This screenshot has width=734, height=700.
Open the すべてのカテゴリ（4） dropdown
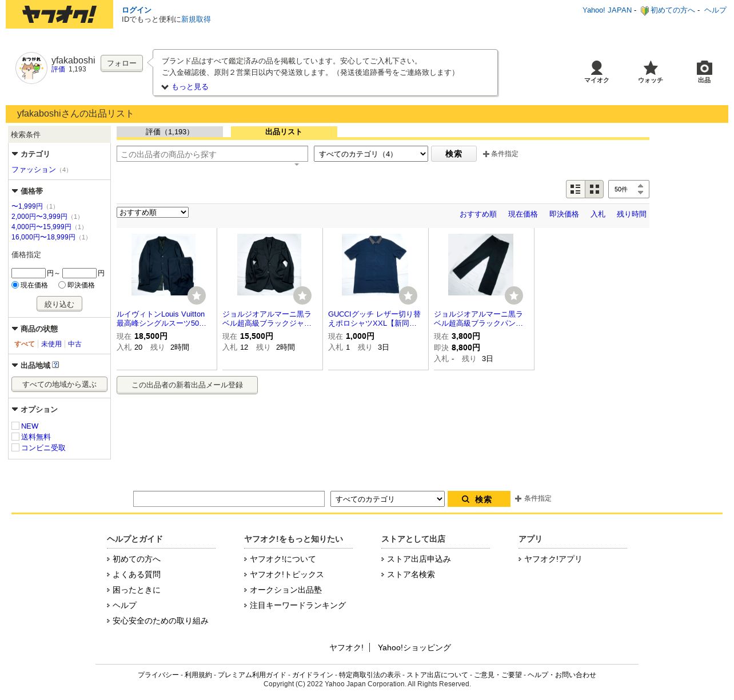pos(371,154)
